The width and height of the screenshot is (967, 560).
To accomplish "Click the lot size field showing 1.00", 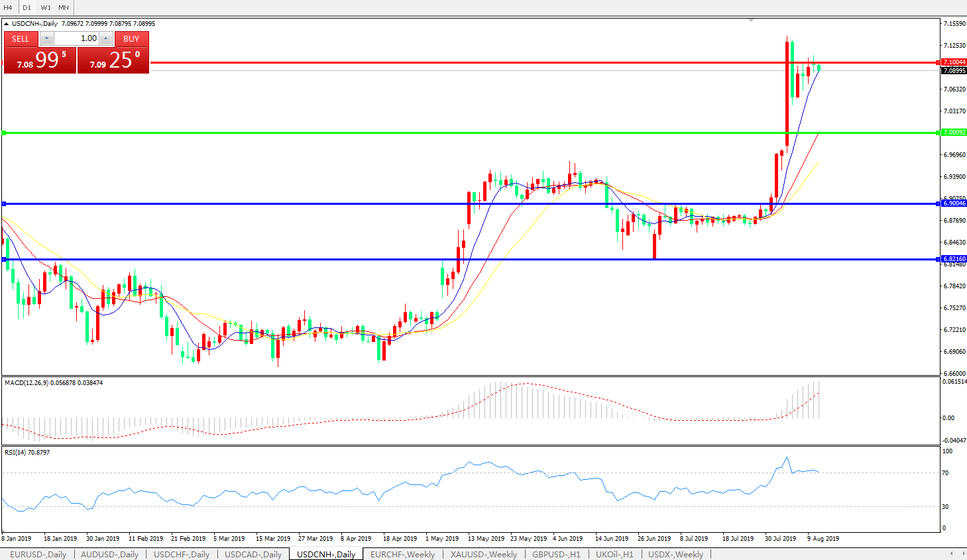I will coord(76,39).
